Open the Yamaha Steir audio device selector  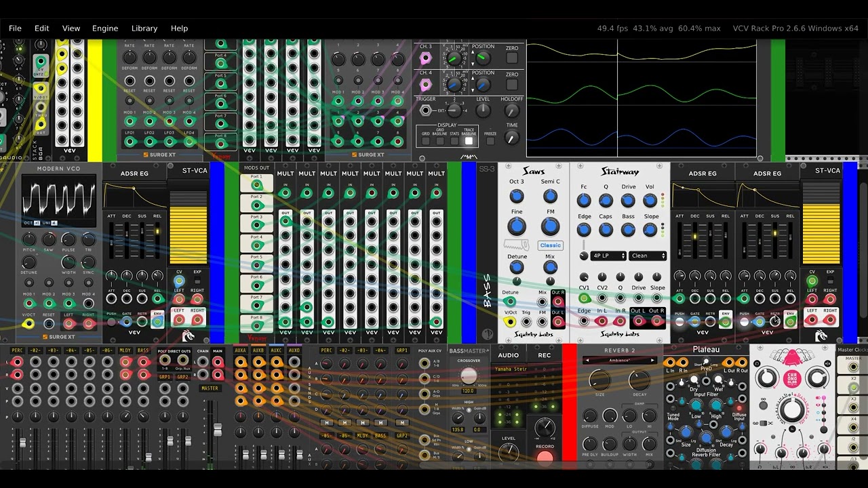point(511,369)
